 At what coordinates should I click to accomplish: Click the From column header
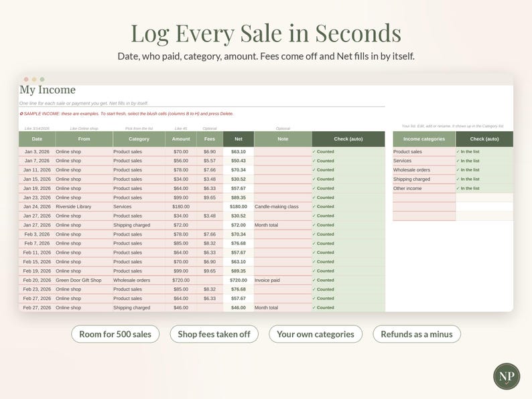coord(84,139)
